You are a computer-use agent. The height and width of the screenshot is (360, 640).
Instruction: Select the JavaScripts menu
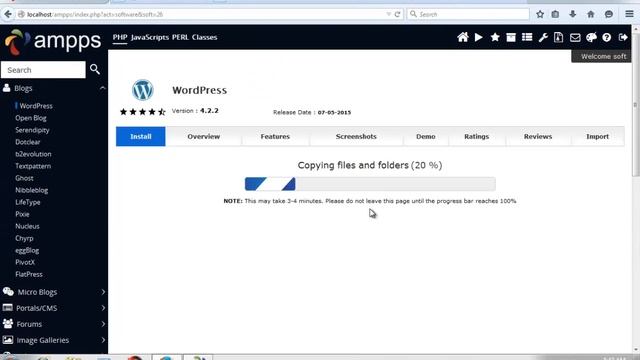click(150, 37)
